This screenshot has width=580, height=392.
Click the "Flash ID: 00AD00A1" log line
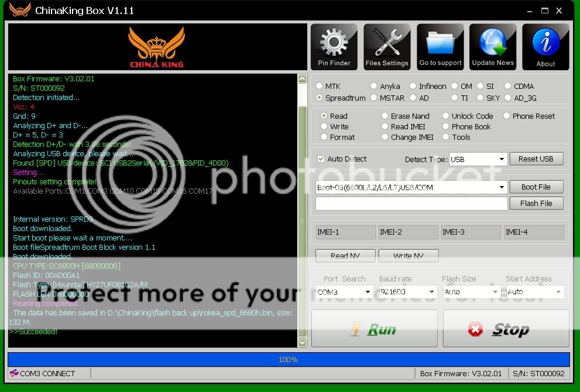coord(46,275)
